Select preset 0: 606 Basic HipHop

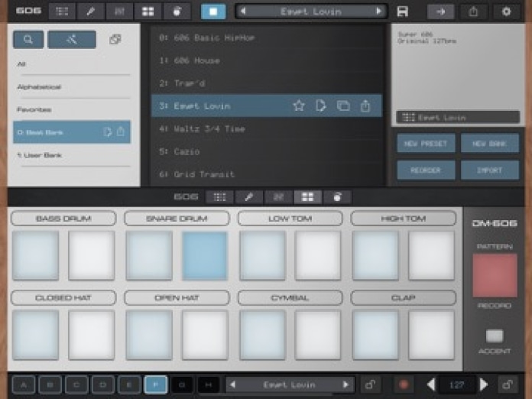[267, 37]
